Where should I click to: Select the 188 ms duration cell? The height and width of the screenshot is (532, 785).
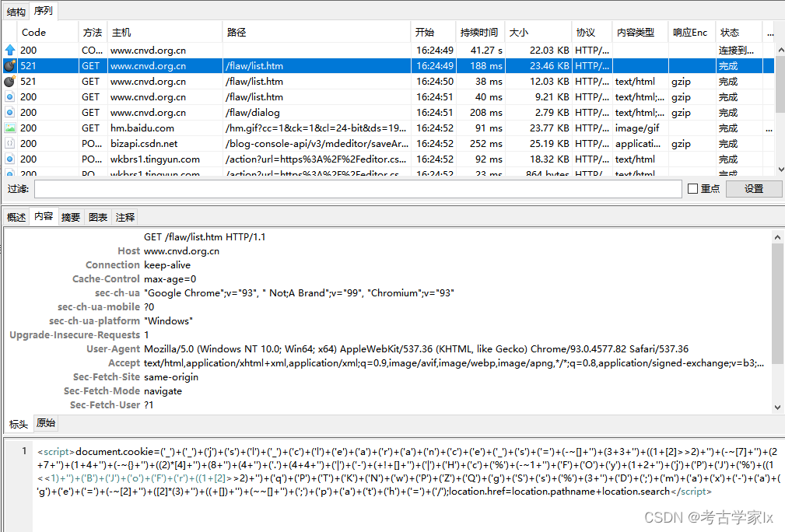pyautogui.click(x=479, y=65)
